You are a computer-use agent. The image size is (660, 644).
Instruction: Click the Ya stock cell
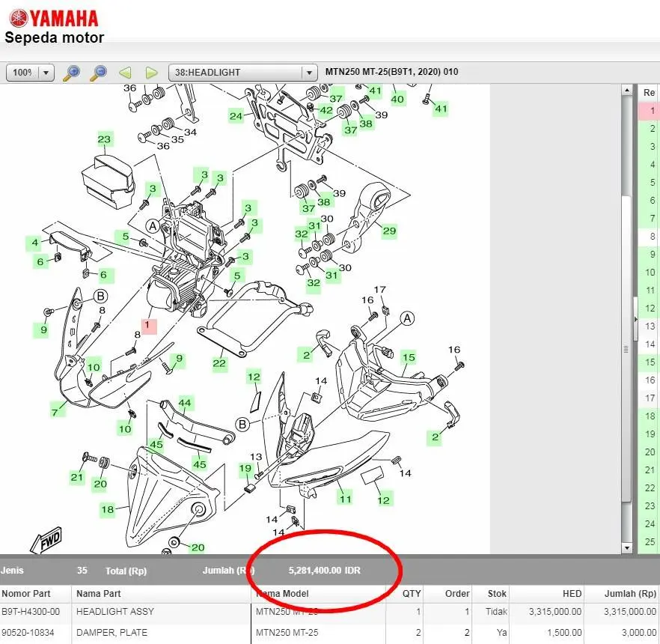point(501,633)
